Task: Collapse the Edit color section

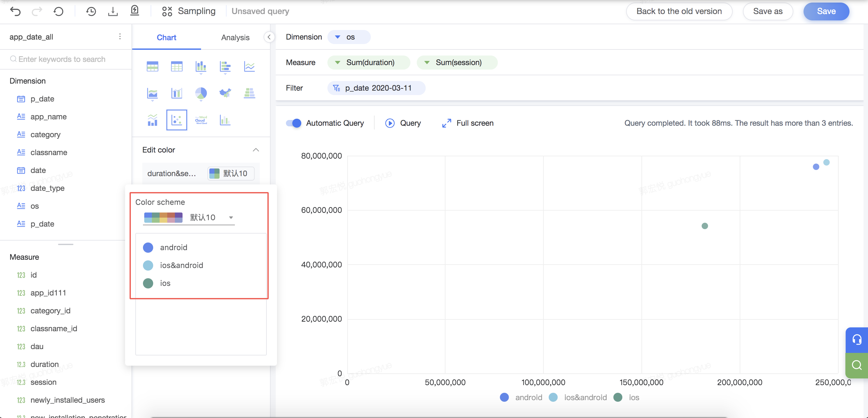Action: click(x=256, y=150)
